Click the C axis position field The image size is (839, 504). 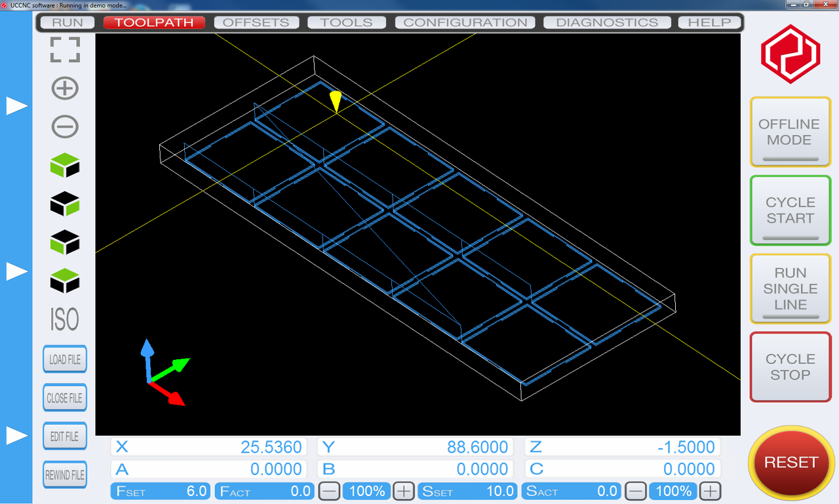point(621,469)
